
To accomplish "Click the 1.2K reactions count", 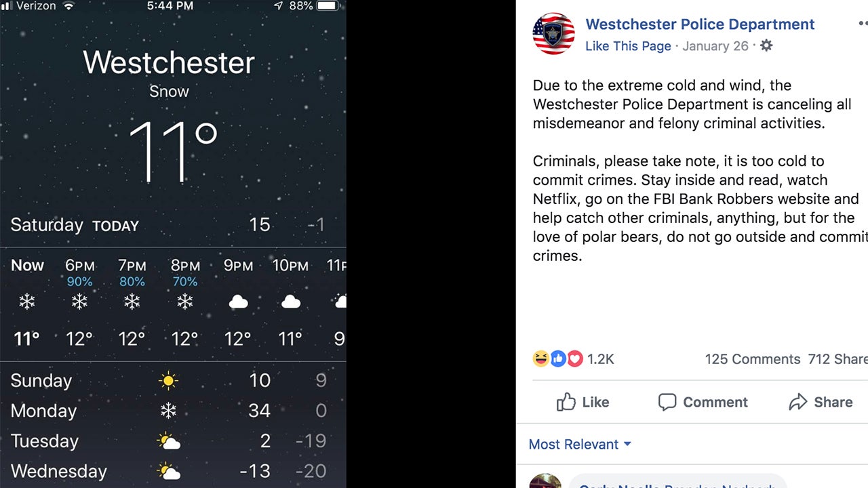I will point(600,359).
